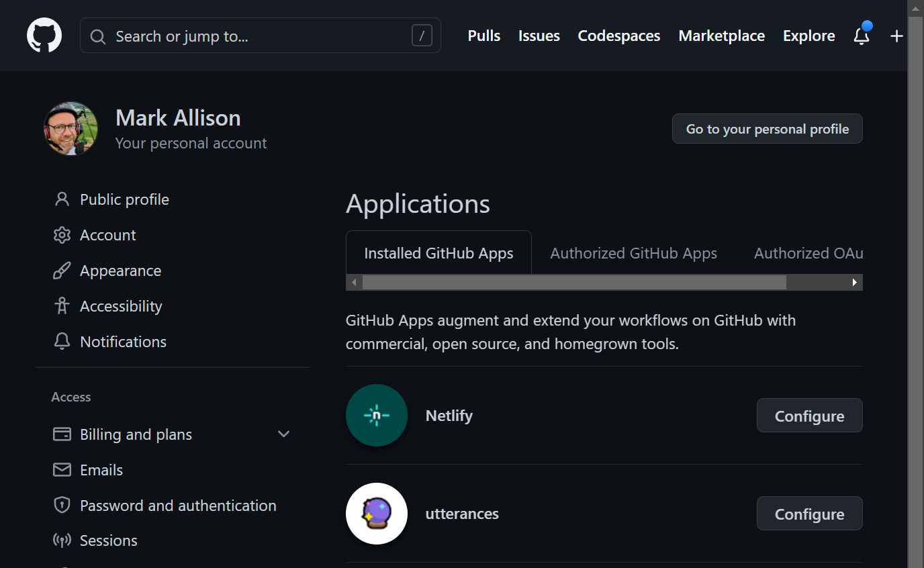Click the search magnifier icon
The image size is (924, 568).
pyautogui.click(x=98, y=36)
